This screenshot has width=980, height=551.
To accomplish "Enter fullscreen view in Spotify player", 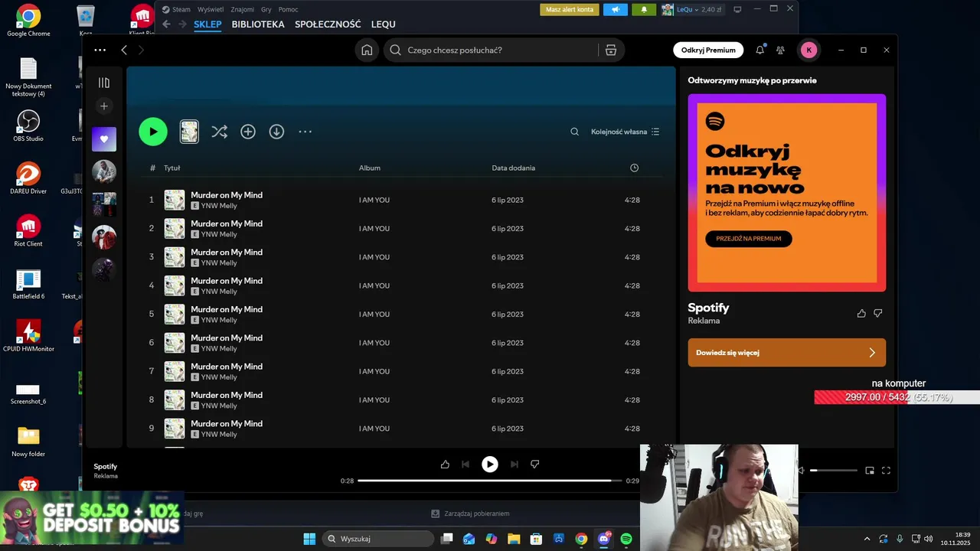I will click(886, 470).
